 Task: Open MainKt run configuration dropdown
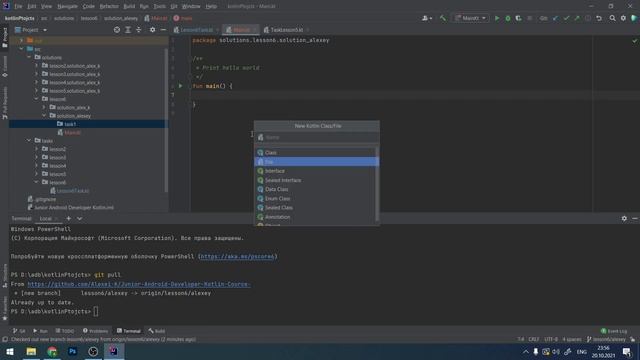pos(471,18)
